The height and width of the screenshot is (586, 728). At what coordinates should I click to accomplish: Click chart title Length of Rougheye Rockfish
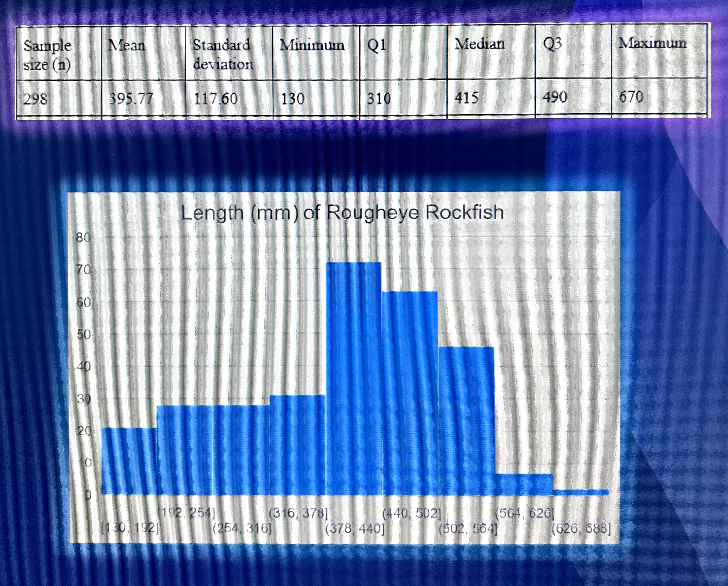(342, 213)
